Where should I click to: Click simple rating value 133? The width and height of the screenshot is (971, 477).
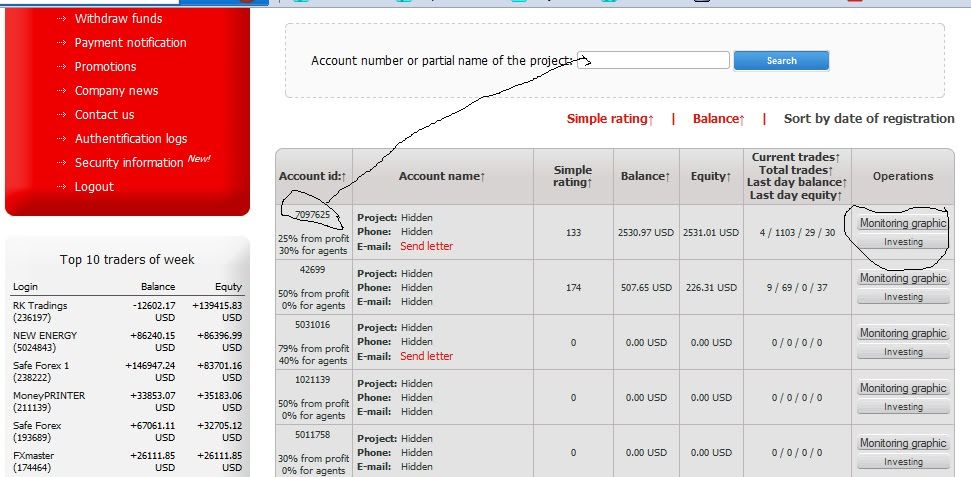tap(573, 233)
